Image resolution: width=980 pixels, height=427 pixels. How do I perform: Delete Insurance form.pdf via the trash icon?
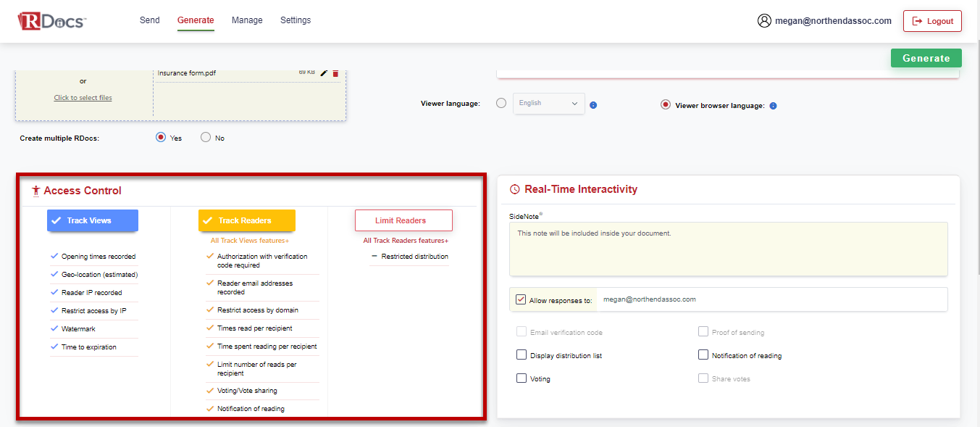tap(335, 72)
